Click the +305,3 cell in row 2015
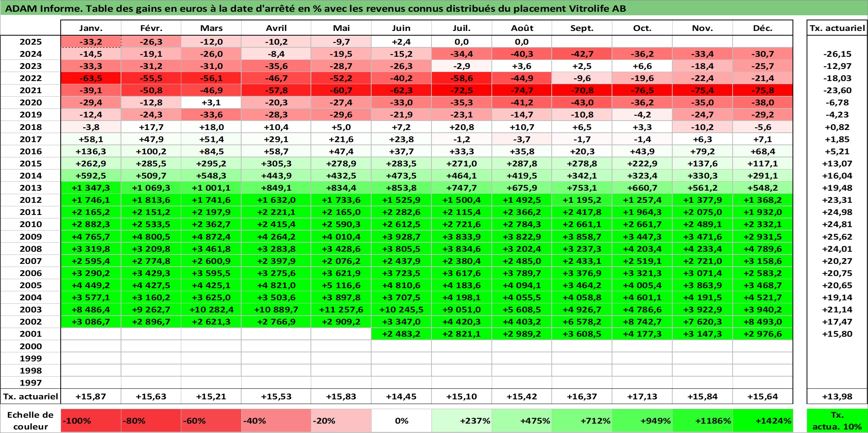Image resolution: width=868 pixels, height=433 pixels. 276,164
